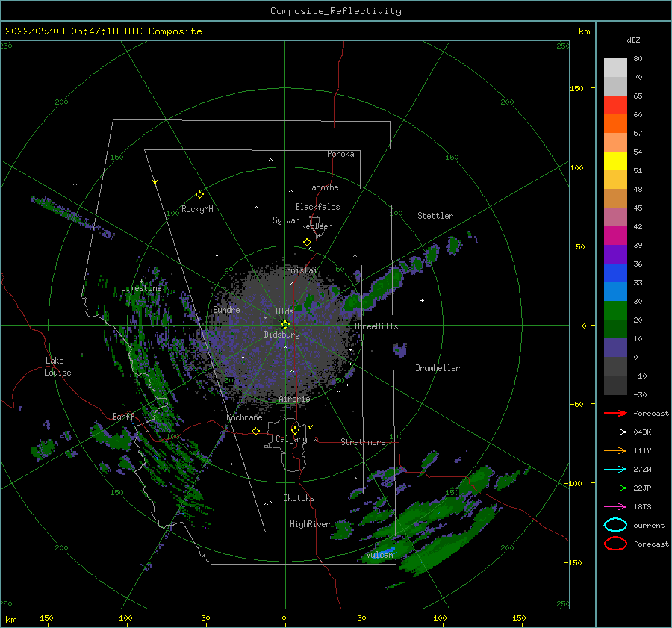Select the orange 111V arrow icon
The width and height of the screenshot is (672, 628).
coord(615,450)
